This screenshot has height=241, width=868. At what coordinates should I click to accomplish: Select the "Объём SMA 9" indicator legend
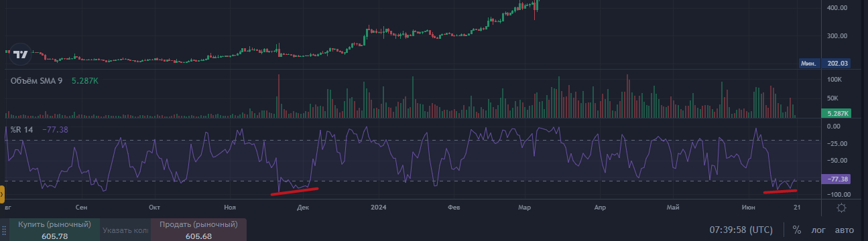[37, 81]
